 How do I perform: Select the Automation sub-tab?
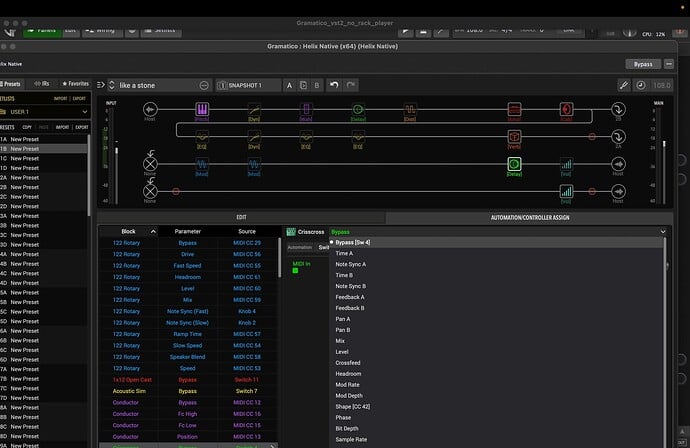(300, 247)
